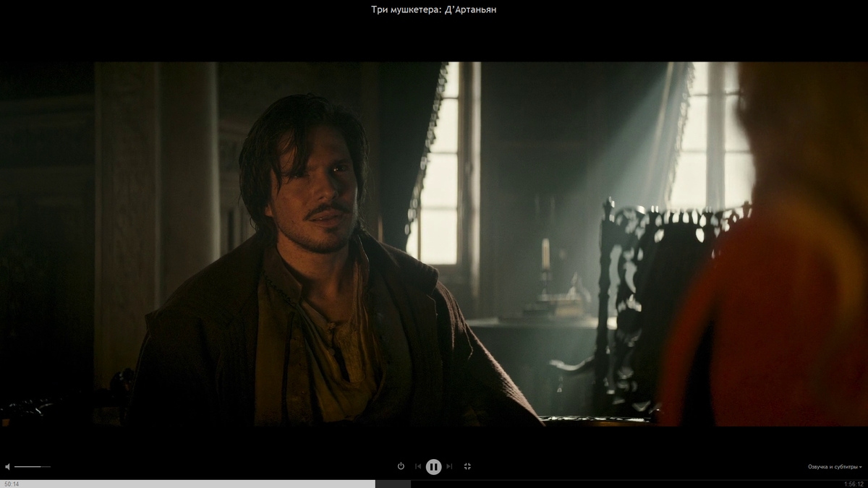The width and height of the screenshot is (868, 488).
Task: Pause the movie playback
Action: pos(433,466)
